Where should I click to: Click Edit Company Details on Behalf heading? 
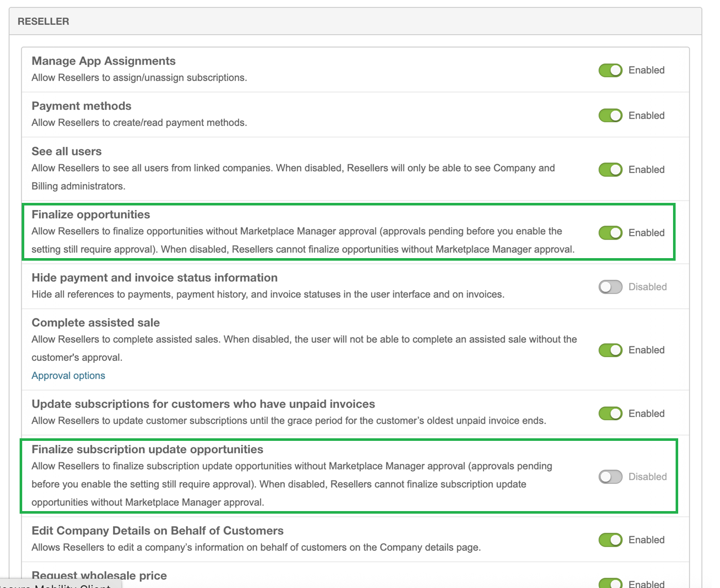157,531
